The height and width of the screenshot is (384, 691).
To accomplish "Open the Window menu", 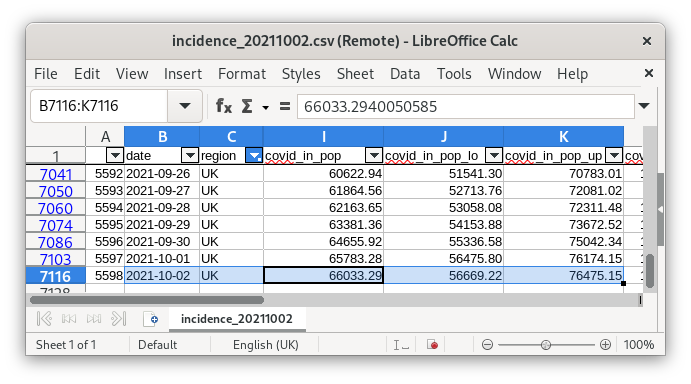I will click(x=514, y=74).
